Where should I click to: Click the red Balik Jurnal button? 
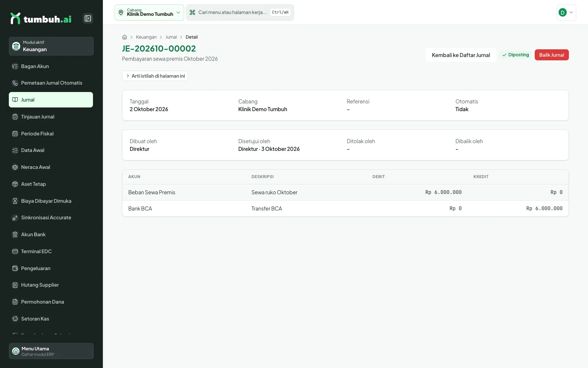pos(552,55)
